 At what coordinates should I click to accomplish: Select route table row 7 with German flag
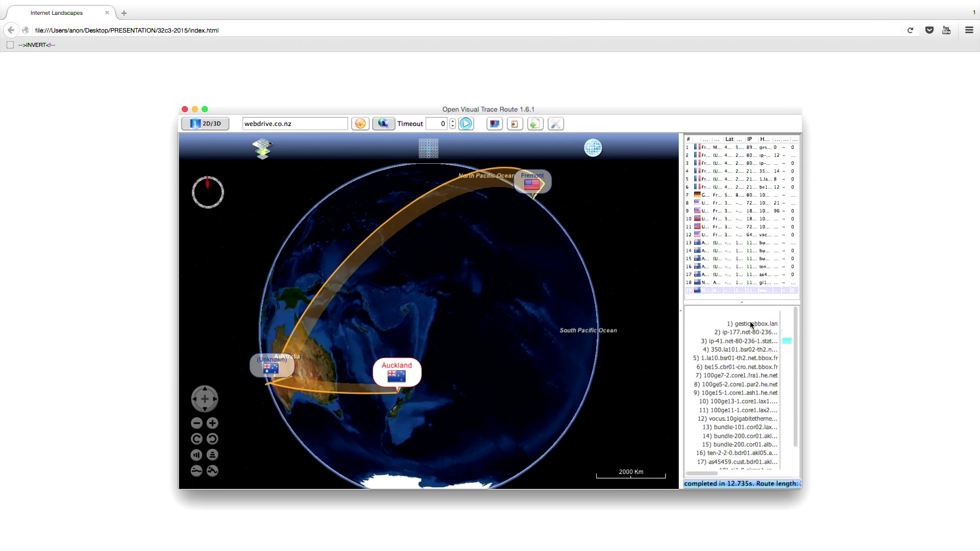point(742,195)
